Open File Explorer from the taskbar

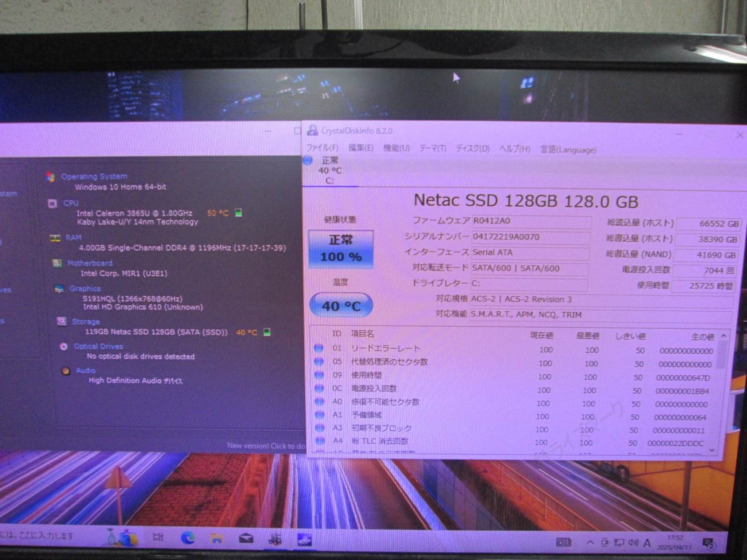(x=216, y=539)
